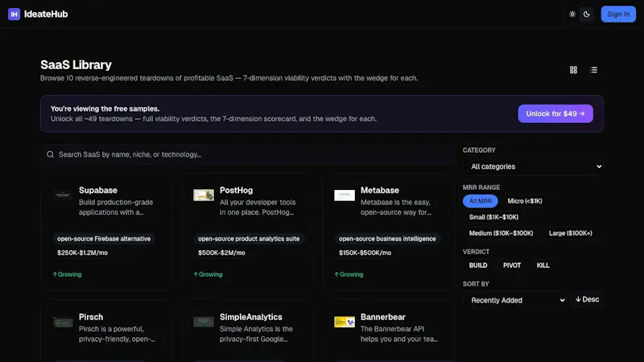
Task: Click Unlock for $49 button
Action: pos(555,113)
